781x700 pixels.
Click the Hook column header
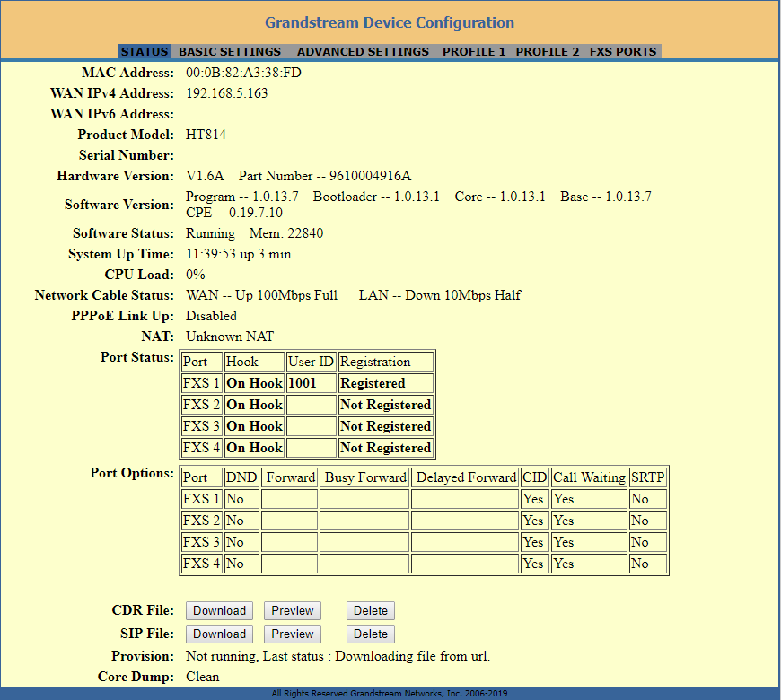[255, 362]
